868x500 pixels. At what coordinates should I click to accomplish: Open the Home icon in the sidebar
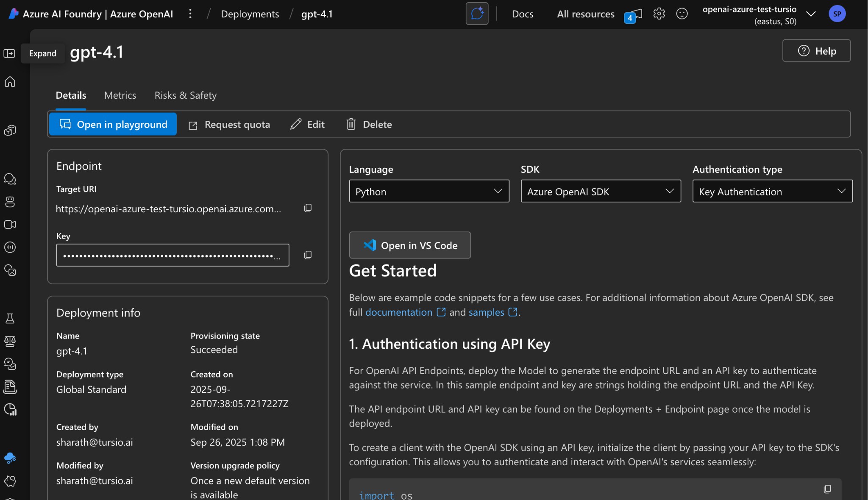[9, 82]
